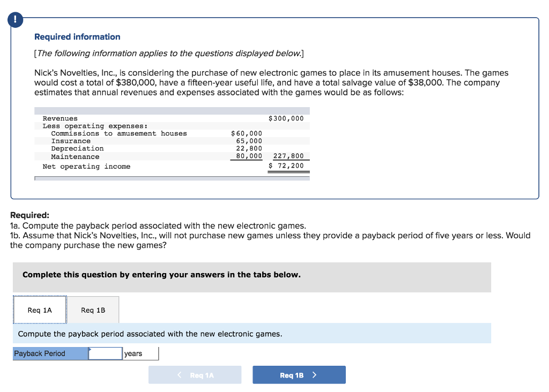Click the Revenues row label
Viewport: 549px width, 392px height.
(60, 118)
